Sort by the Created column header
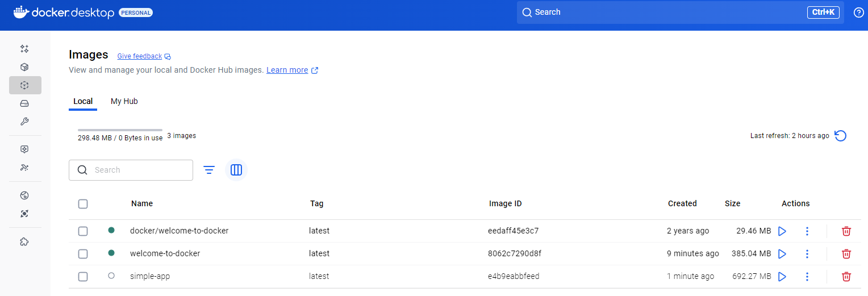This screenshot has height=296, width=868. (x=682, y=203)
